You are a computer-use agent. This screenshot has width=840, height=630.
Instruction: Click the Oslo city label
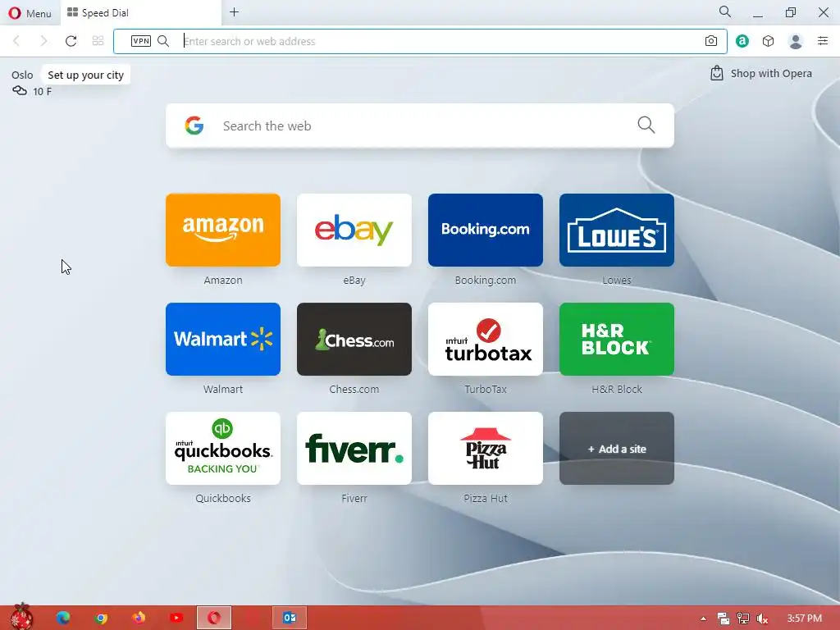point(22,75)
